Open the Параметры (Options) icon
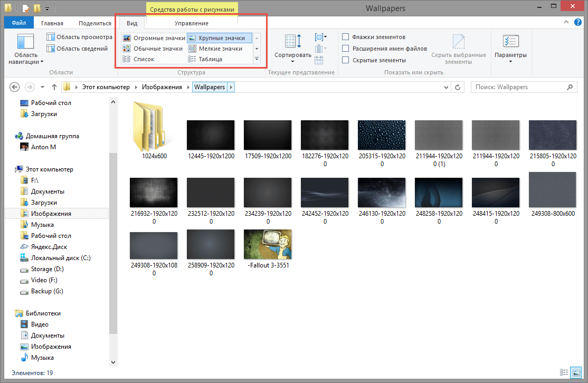The image size is (588, 383). point(510,42)
